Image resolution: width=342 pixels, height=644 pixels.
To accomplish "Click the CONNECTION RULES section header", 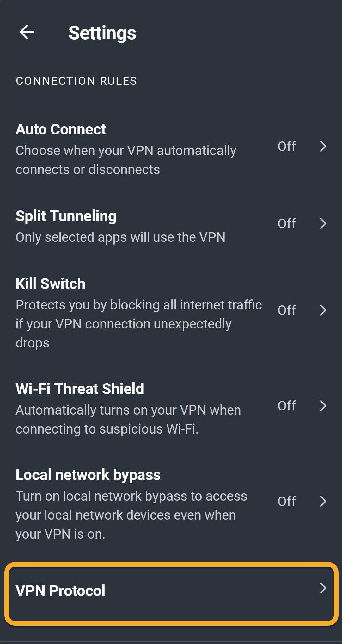I will point(76,81).
